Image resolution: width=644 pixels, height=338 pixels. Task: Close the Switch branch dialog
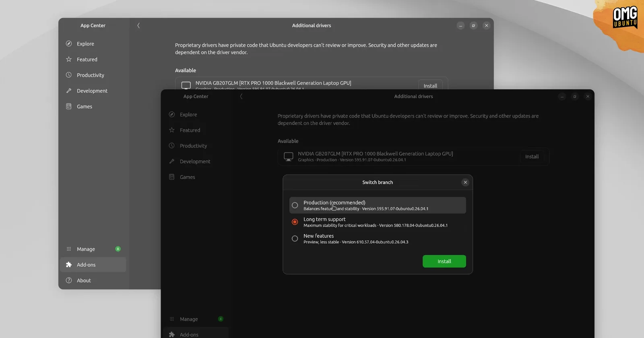pyautogui.click(x=465, y=182)
